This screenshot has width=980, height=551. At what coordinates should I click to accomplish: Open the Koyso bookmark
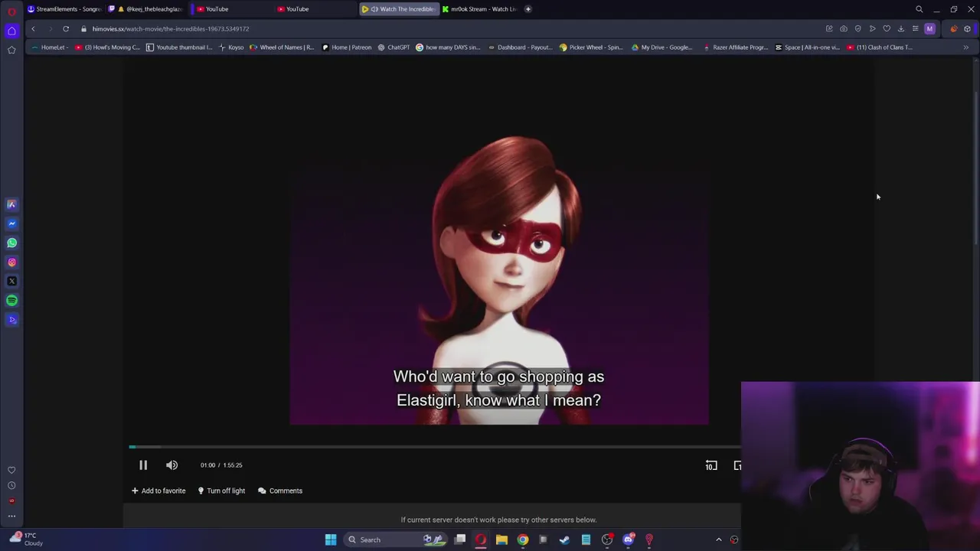click(231, 47)
